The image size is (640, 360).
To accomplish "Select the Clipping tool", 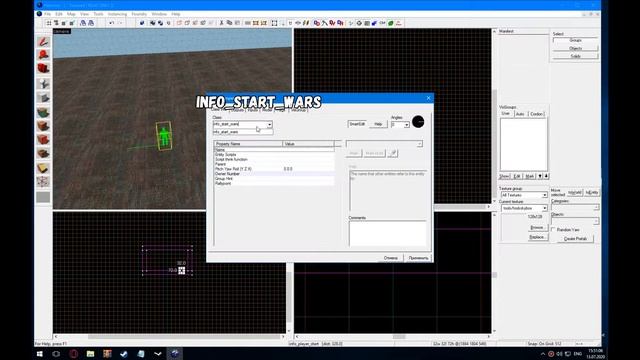I will 43,168.
